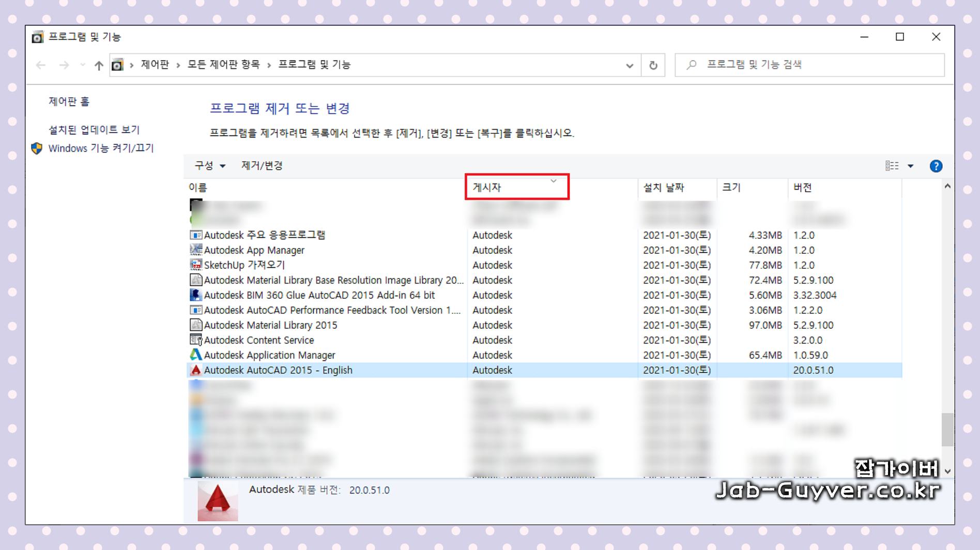The width and height of the screenshot is (980, 550).
Task: Go forward with the right arrow
Action: 64,65
